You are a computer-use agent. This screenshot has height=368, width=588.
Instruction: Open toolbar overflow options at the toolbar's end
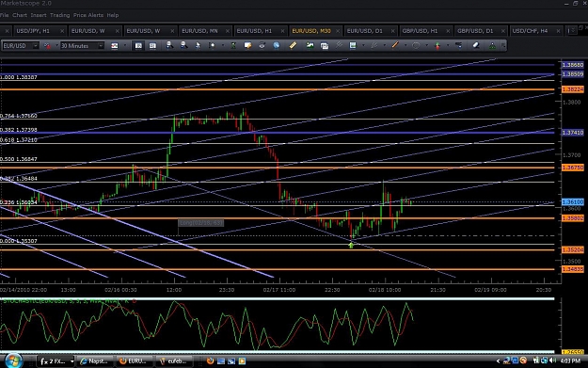click(x=503, y=46)
